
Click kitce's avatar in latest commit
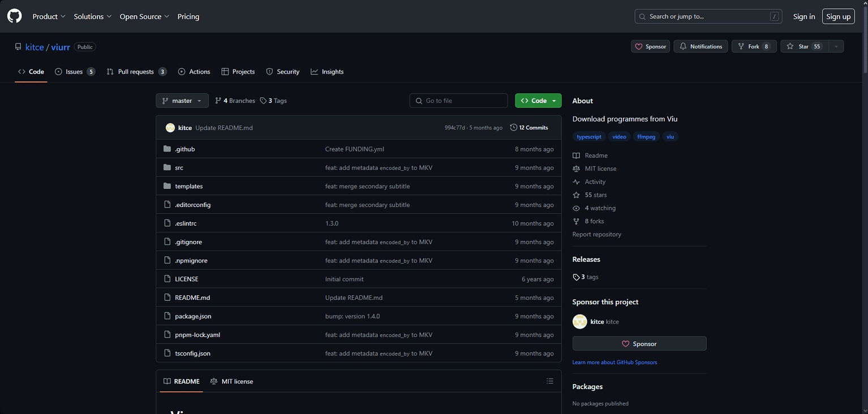(170, 128)
